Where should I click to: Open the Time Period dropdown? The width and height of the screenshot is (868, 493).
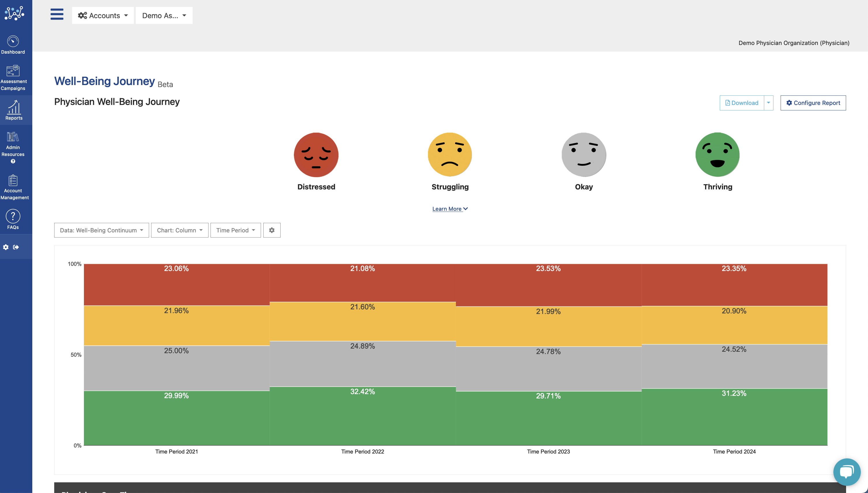[x=235, y=230]
